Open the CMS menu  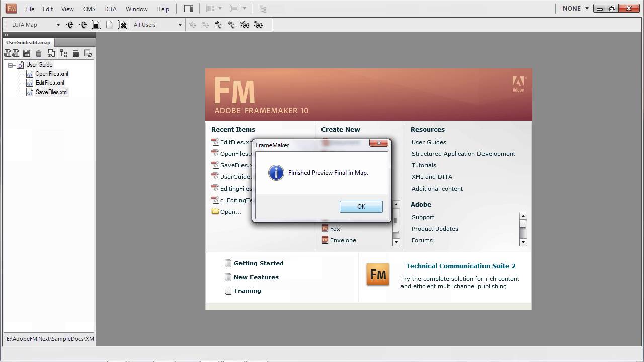pos(89,9)
